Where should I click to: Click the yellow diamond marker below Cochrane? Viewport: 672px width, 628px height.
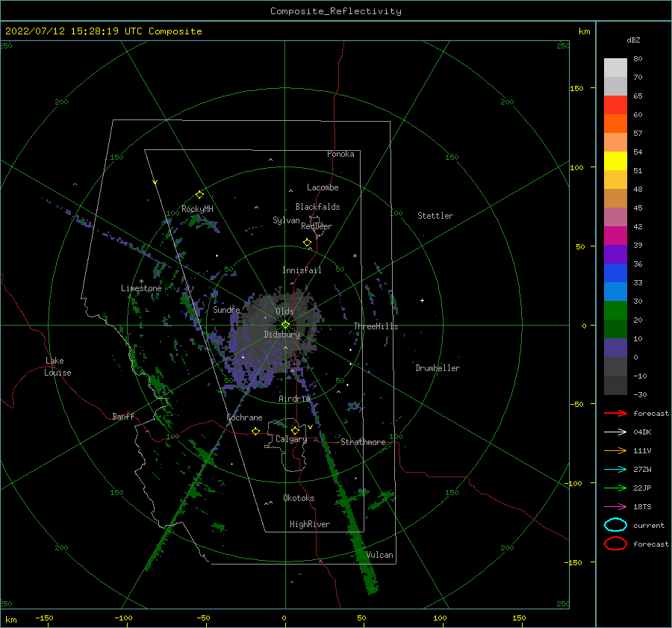click(x=255, y=431)
